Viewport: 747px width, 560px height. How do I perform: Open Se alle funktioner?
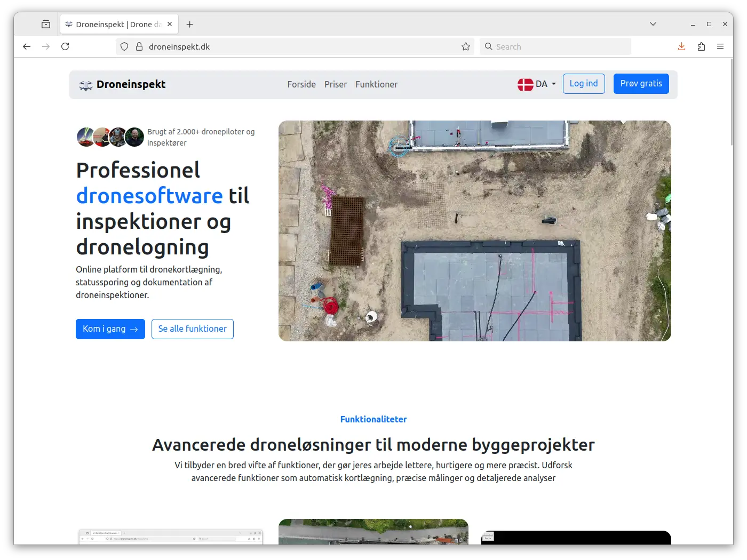pyautogui.click(x=192, y=329)
